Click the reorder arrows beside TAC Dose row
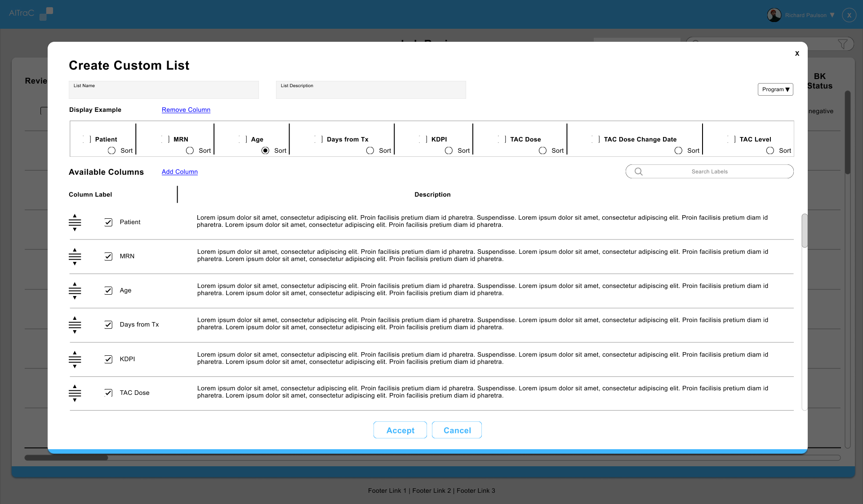 (75, 393)
